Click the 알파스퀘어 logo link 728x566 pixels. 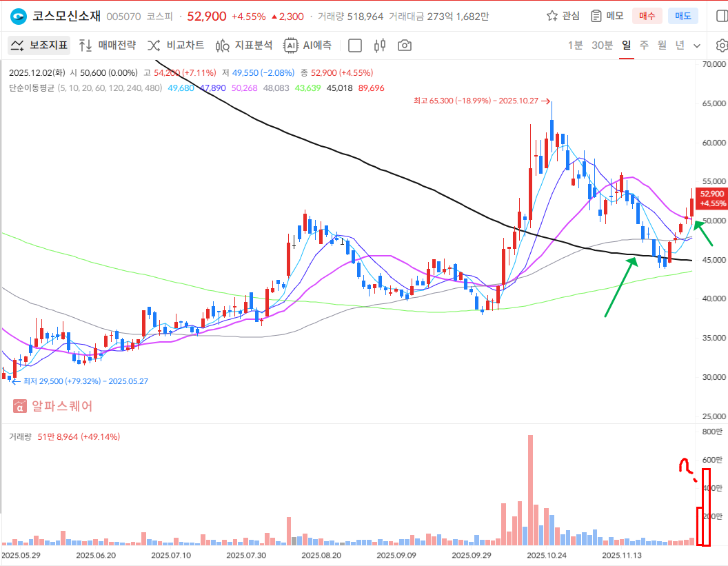52,406
